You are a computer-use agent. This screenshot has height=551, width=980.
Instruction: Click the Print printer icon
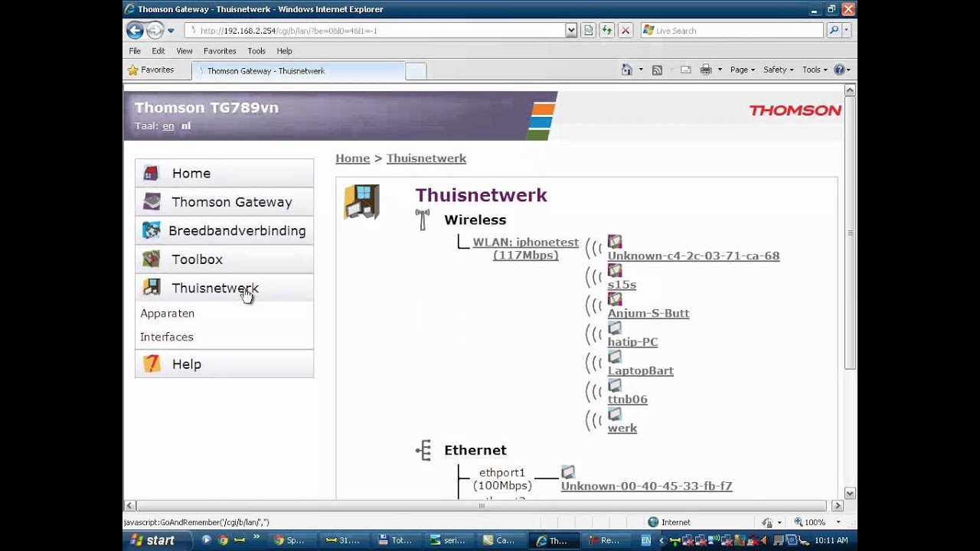pyautogui.click(x=706, y=70)
